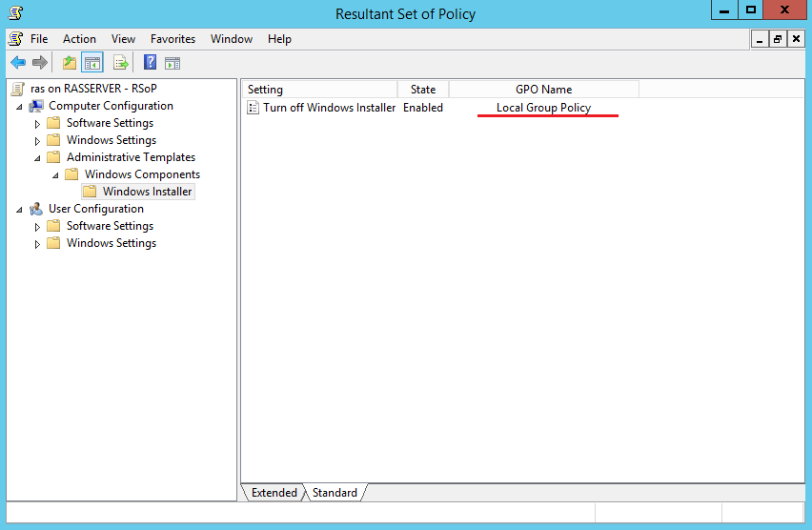Open the Favorites menu
The width and height of the screenshot is (812, 530).
click(x=173, y=39)
